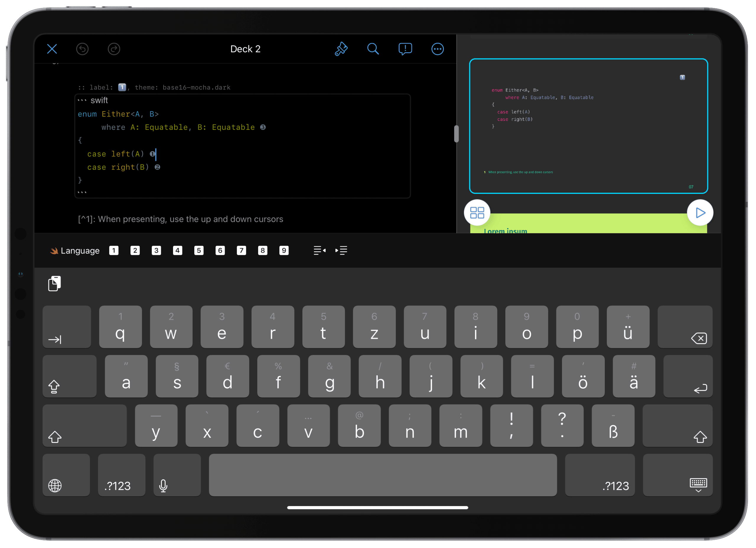Open search in the deck
Viewport: 756px width, 548px height.
pos(373,49)
